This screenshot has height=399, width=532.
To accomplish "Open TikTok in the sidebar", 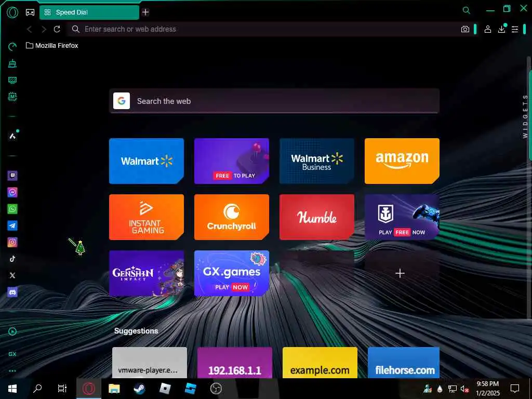I will (x=12, y=259).
